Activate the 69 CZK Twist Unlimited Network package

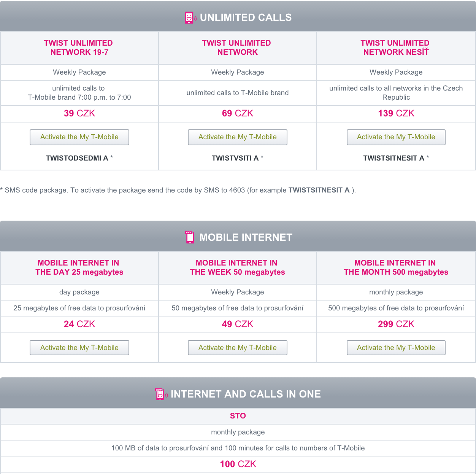[x=238, y=137]
